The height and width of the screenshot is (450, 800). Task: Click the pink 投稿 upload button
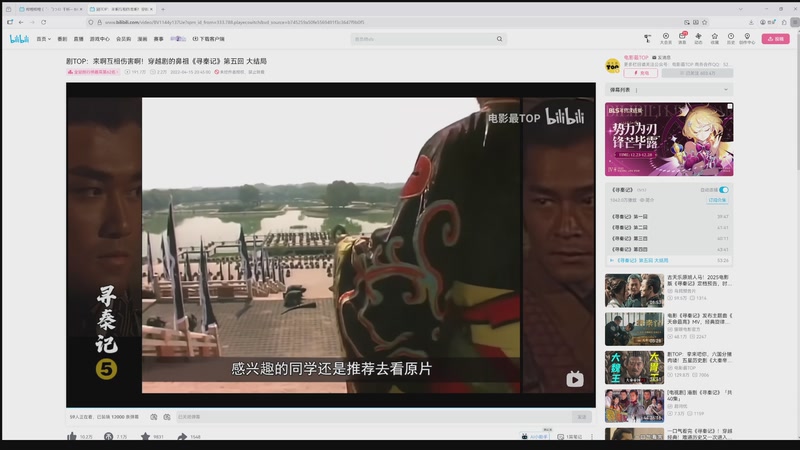(776, 39)
